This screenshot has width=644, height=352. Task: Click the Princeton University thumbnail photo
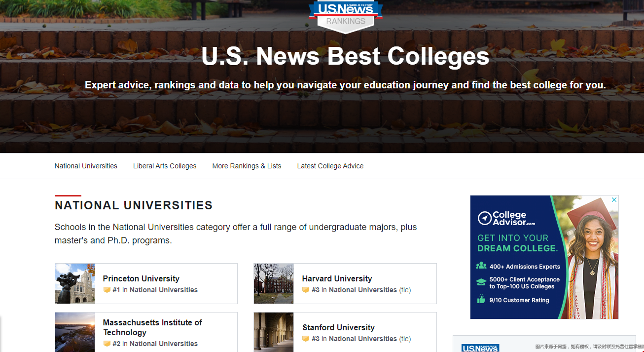coord(75,283)
